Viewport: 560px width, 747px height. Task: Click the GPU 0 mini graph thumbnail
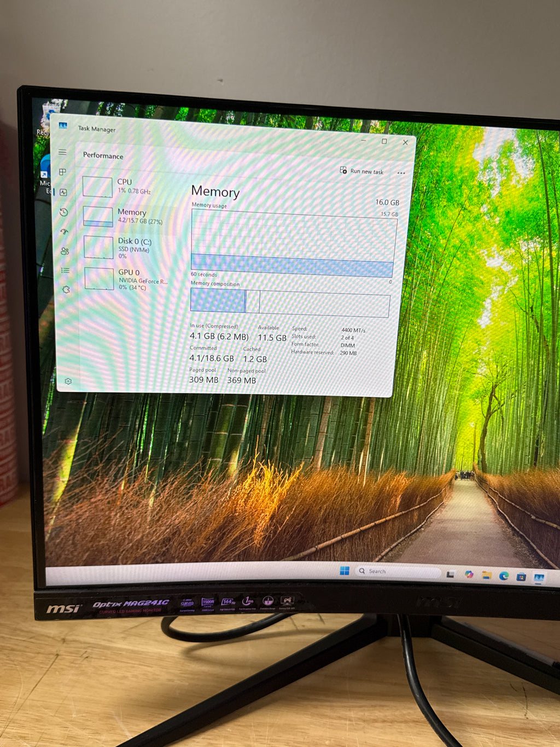[99, 279]
